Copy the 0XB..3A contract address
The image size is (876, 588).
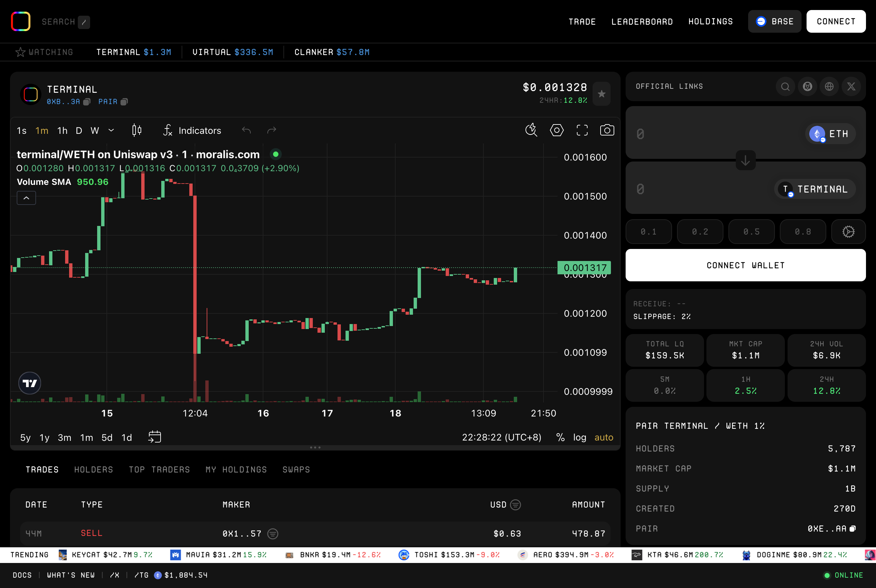87,102
